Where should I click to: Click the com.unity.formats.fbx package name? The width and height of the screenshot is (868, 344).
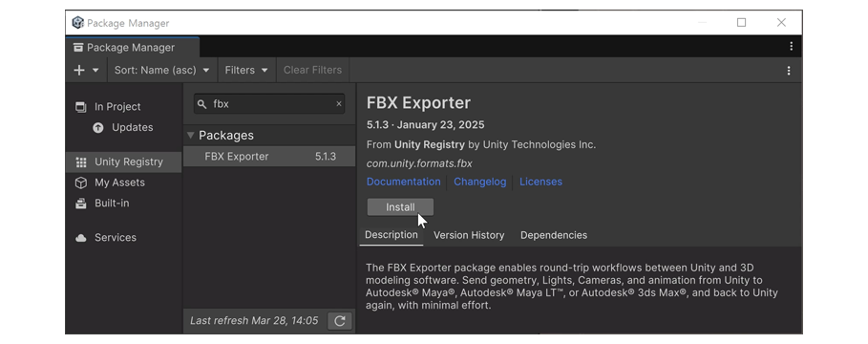click(419, 163)
